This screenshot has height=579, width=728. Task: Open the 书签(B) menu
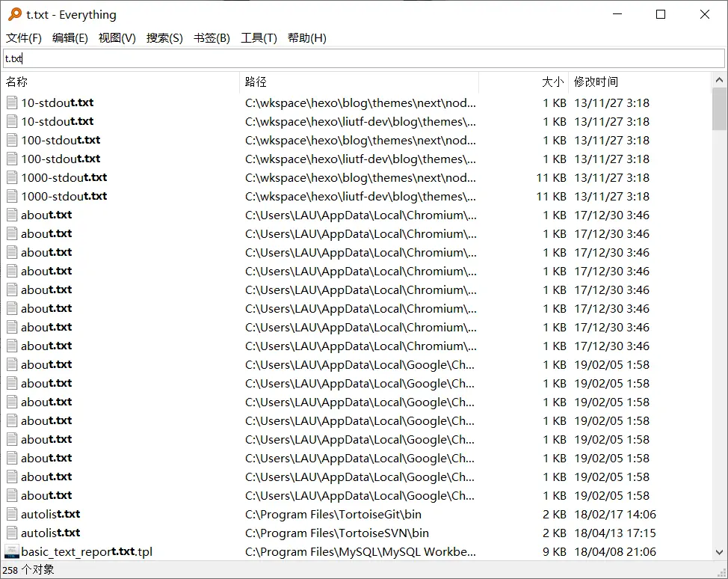(212, 38)
